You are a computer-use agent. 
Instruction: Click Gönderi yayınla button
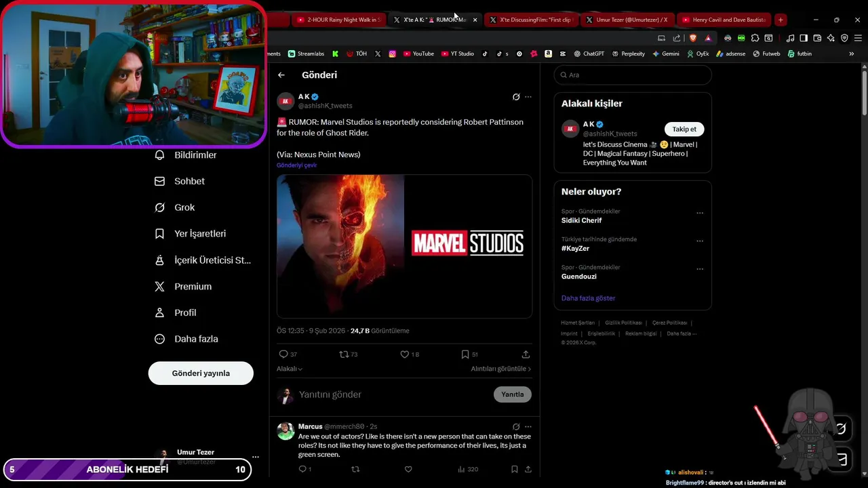201,373
